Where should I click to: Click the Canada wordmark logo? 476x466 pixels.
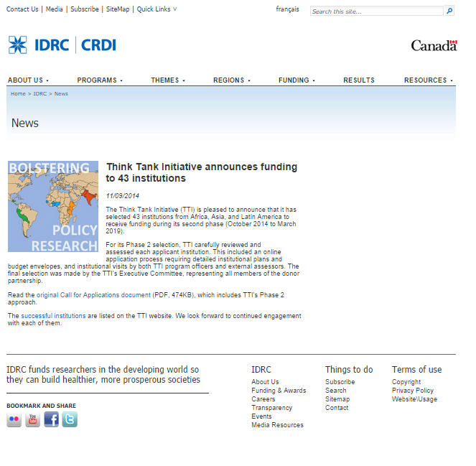tap(434, 46)
